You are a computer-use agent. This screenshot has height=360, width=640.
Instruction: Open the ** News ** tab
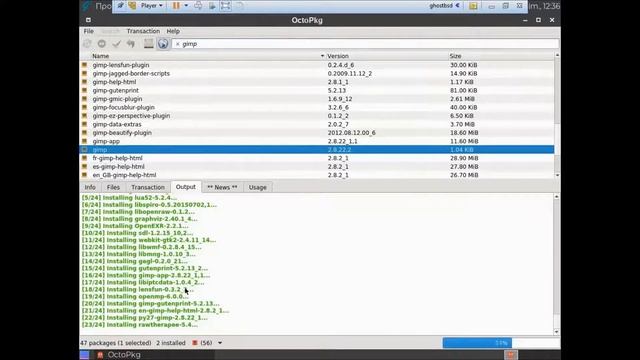pyautogui.click(x=222, y=187)
